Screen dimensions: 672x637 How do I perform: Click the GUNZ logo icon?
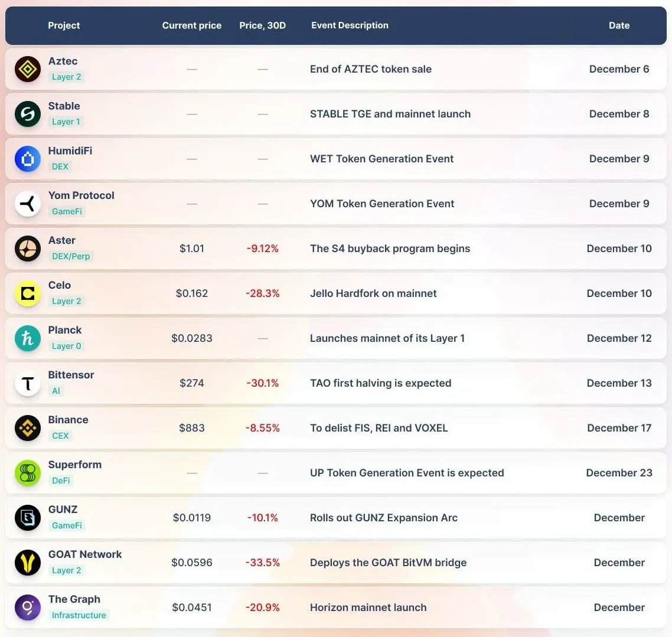pos(28,518)
